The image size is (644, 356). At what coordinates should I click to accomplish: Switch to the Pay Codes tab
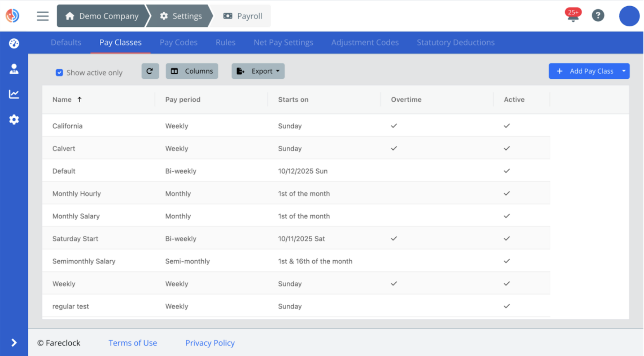[178, 42]
